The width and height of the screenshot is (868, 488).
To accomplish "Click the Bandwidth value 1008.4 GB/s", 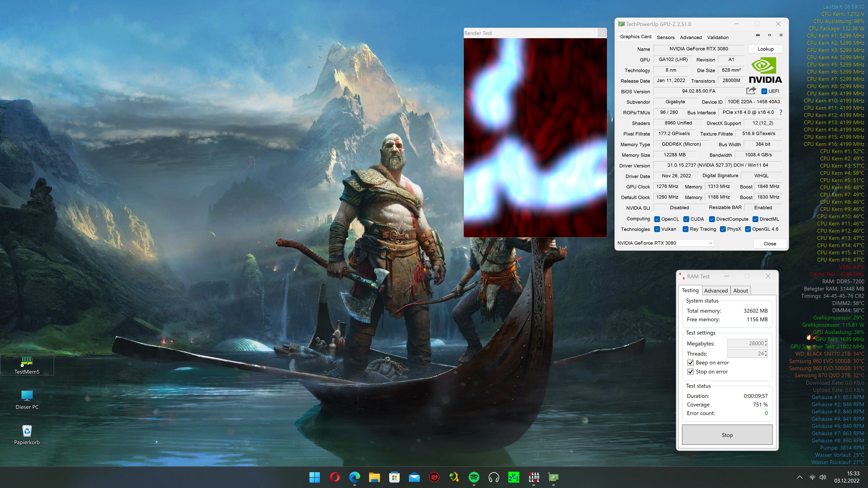I will 758,155.
